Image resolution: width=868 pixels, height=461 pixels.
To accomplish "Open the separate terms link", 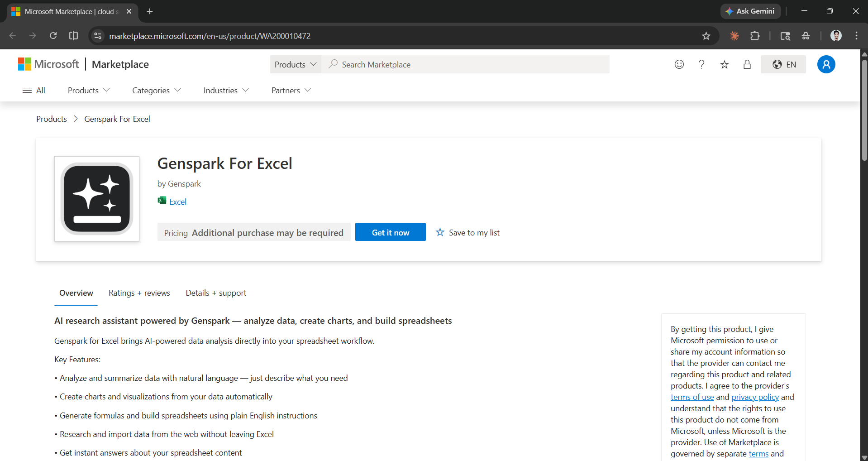I will pos(758,453).
